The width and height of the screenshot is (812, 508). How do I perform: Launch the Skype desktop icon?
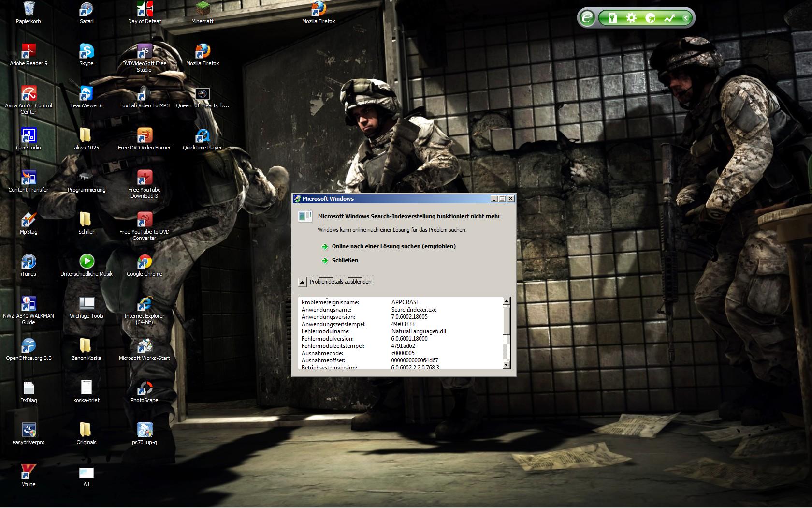click(x=87, y=51)
